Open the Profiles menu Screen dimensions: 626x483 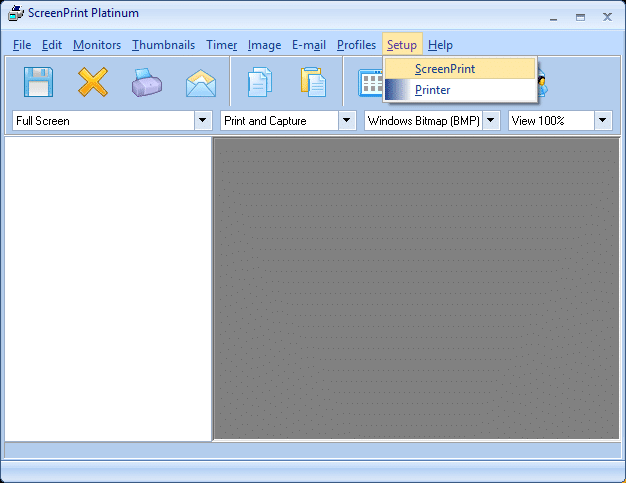tap(356, 45)
